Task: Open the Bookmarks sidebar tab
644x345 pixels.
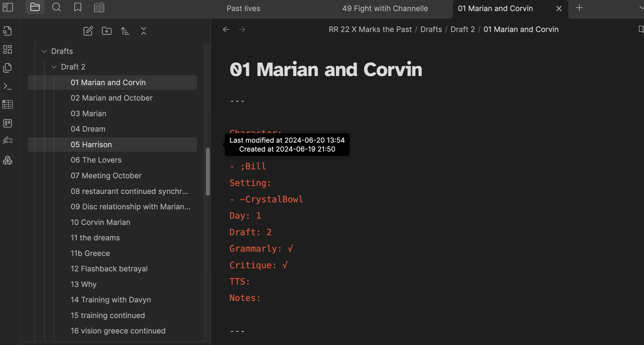Action: pos(77,7)
